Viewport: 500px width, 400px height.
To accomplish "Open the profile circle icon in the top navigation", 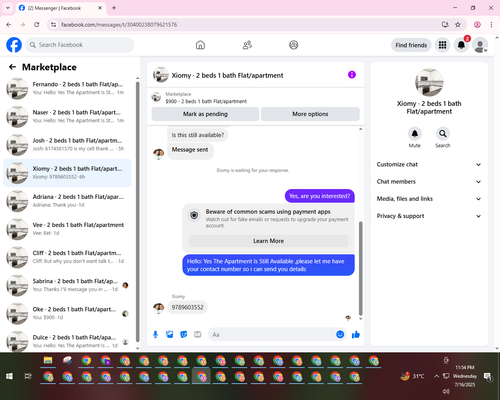I will pyautogui.click(x=294, y=45).
